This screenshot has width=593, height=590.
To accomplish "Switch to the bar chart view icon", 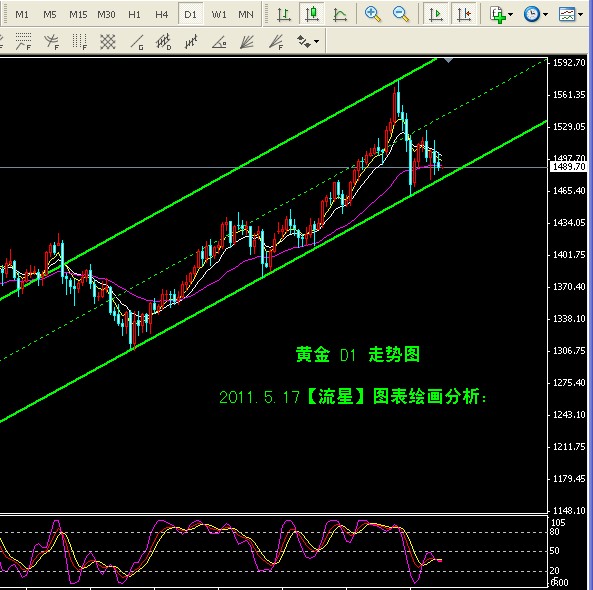I will click(x=284, y=14).
